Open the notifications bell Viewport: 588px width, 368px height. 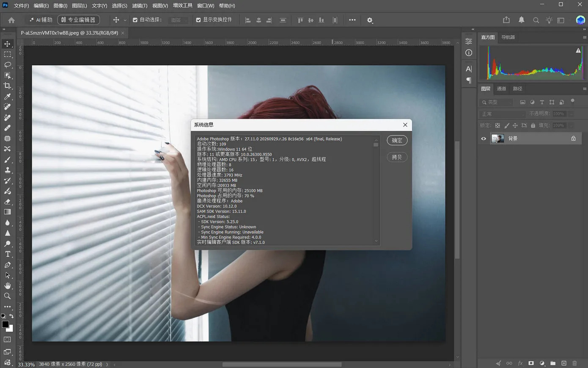(x=521, y=20)
